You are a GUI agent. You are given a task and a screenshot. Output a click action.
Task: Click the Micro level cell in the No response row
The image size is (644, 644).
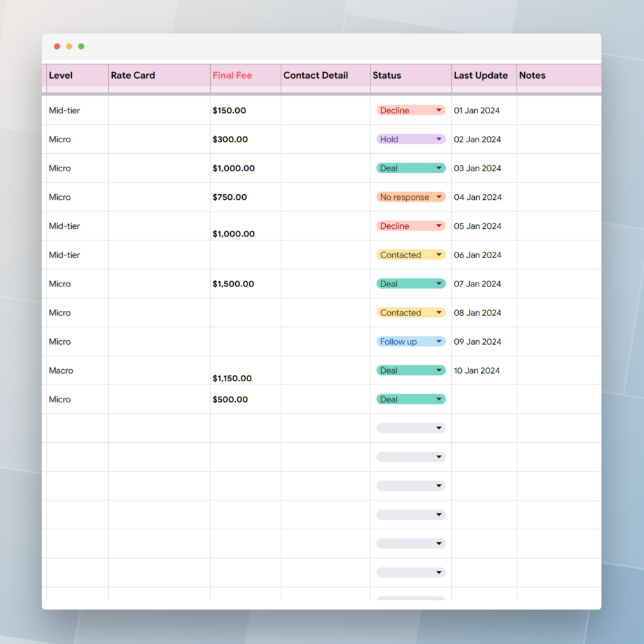[x=78, y=197]
